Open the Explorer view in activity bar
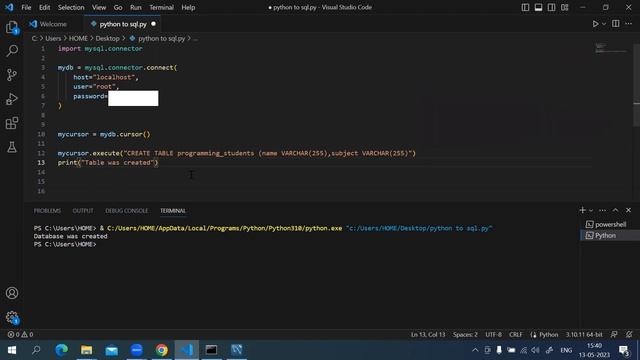 12,27
